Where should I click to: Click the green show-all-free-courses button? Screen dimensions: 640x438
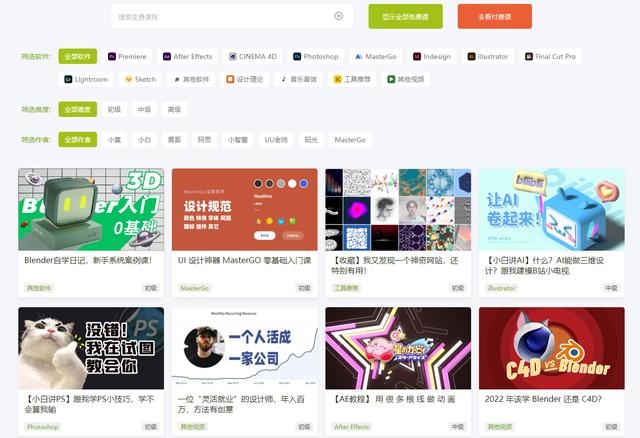405,16
